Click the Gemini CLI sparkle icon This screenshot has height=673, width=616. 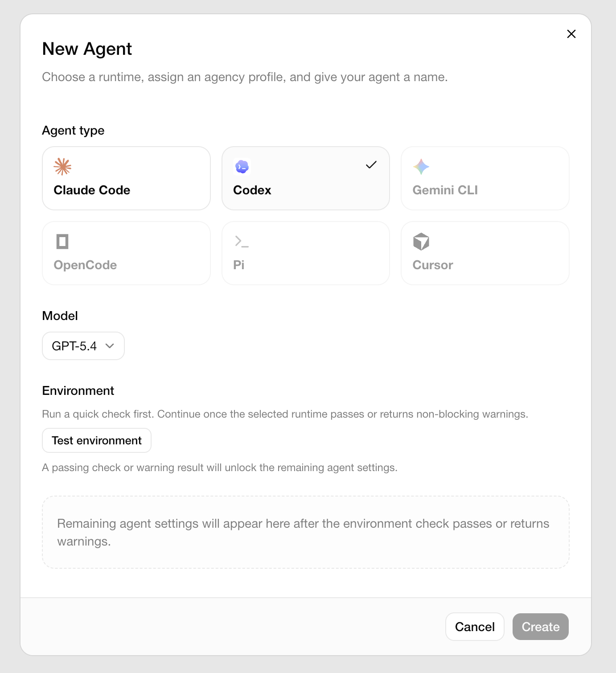pos(421,166)
